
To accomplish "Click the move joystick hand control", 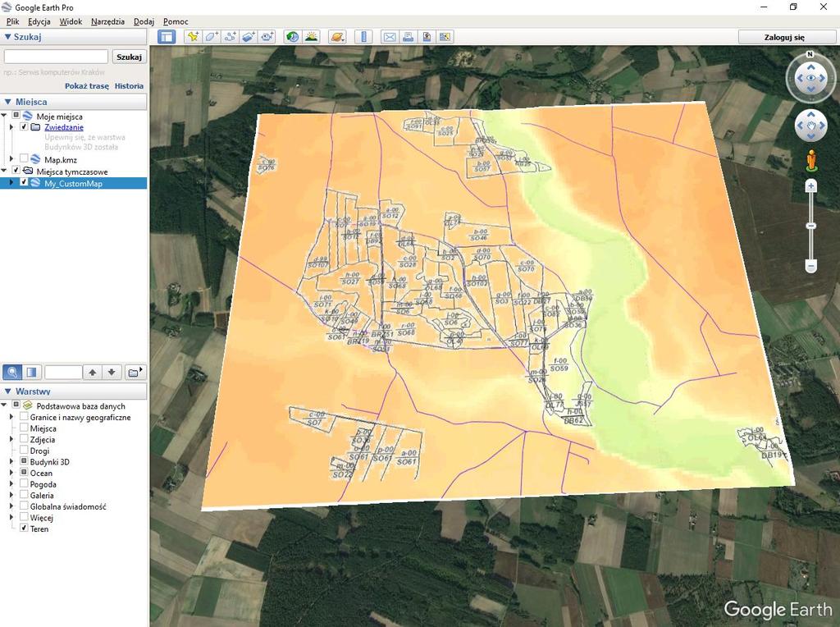I will (810, 126).
